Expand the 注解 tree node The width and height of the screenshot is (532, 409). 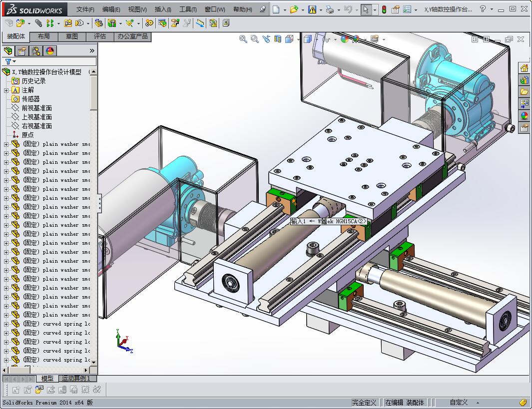6,90
